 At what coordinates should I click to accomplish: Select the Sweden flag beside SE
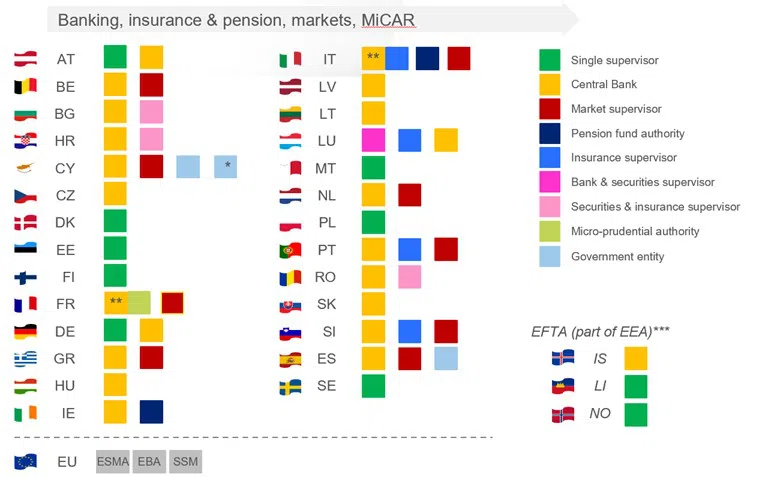point(290,386)
